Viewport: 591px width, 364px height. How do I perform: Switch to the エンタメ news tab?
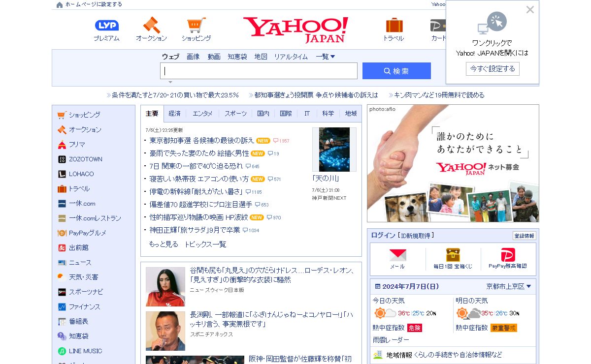pyautogui.click(x=202, y=114)
